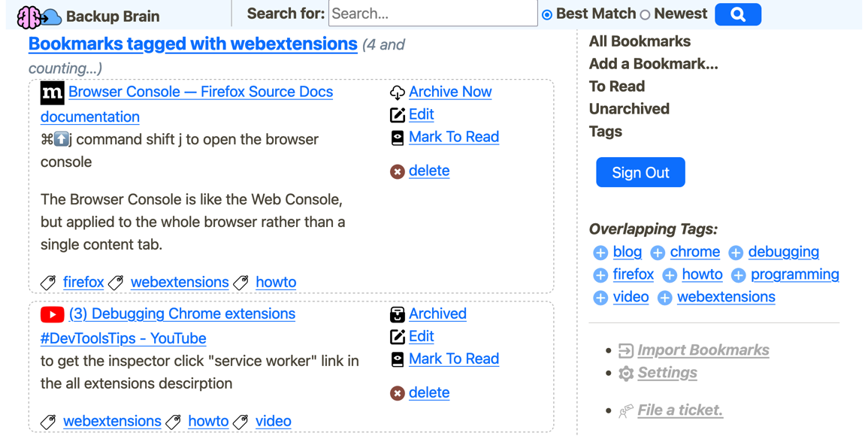The image size is (868, 436).
Task: Click the import arrow icon beside Import Bookmarks
Action: [625, 351]
